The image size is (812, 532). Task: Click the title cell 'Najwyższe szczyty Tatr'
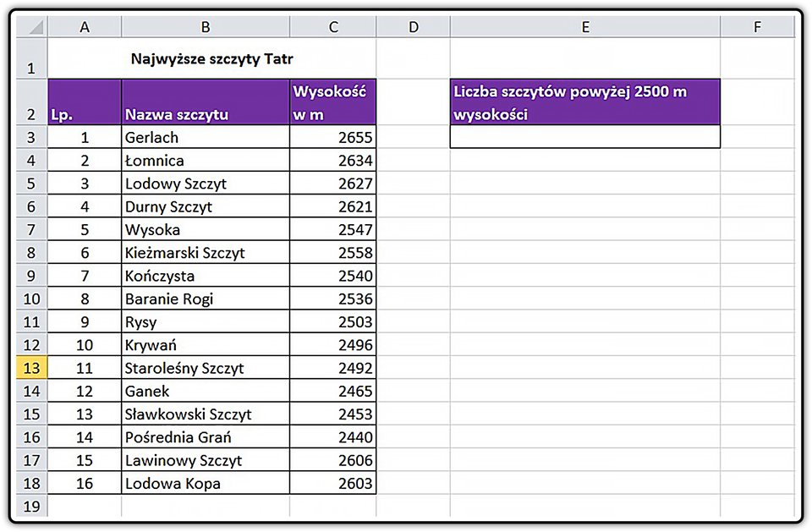pyautogui.click(x=211, y=58)
